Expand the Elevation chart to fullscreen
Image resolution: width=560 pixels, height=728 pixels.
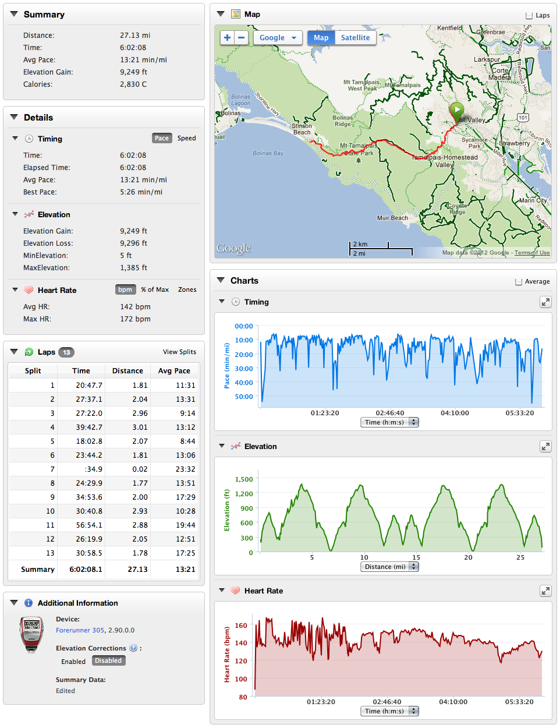coord(545,446)
